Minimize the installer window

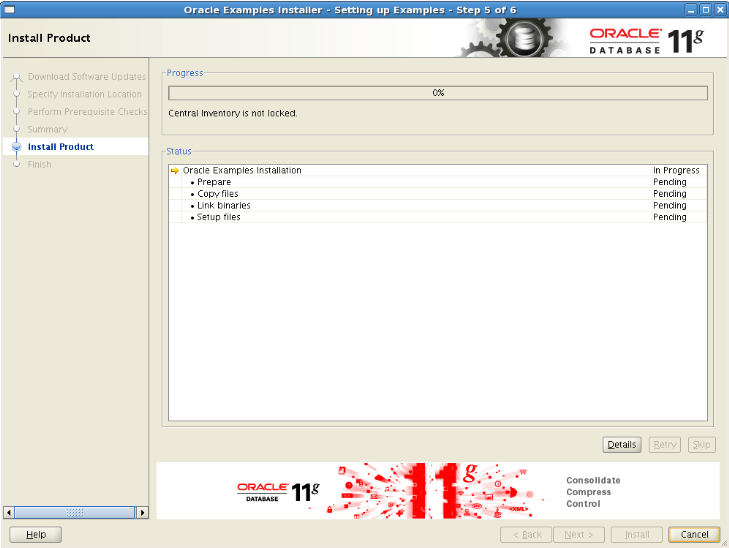pyautogui.click(x=691, y=9)
